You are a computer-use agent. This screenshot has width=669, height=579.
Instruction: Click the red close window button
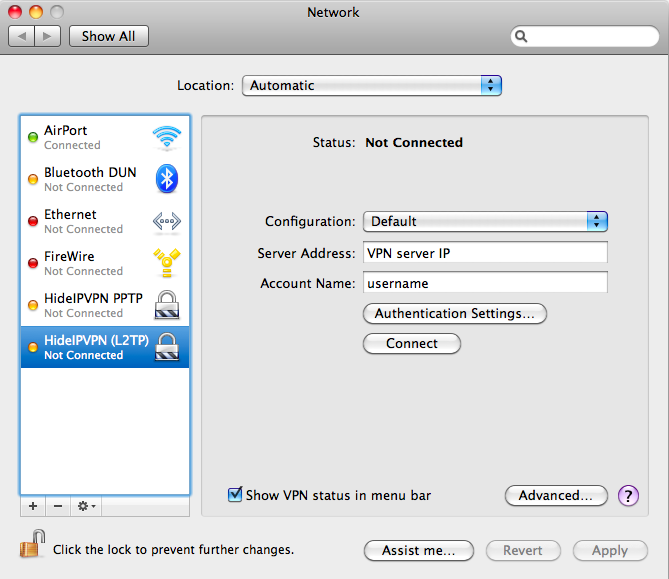point(15,12)
